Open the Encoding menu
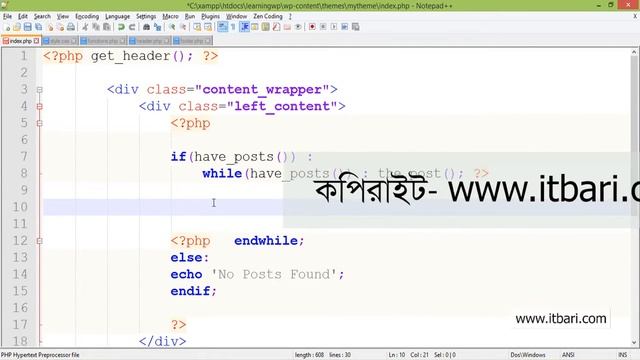This screenshot has width=640, height=360. [x=87, y=16]
